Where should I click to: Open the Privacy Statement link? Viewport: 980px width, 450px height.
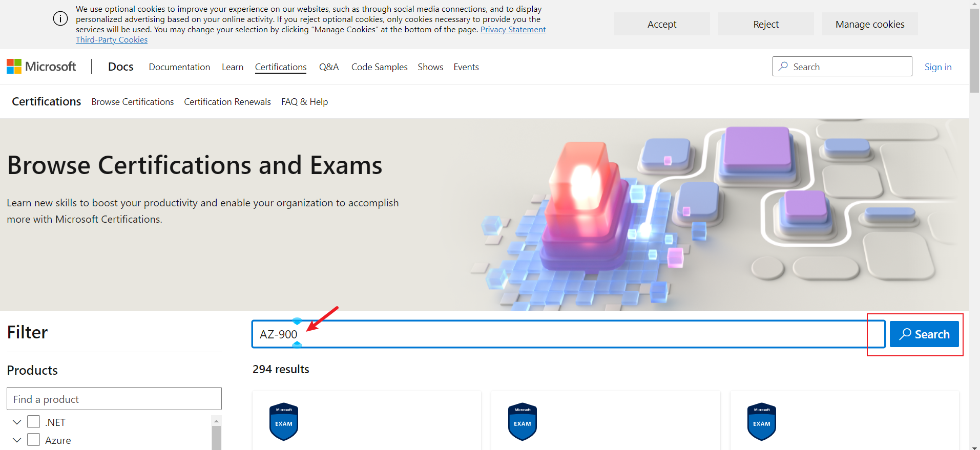pos(513,30)
